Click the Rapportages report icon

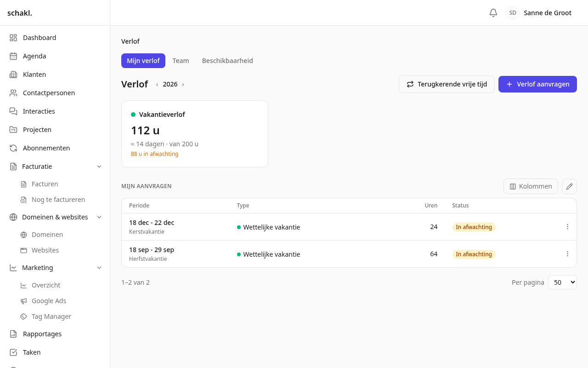point(13,334)
